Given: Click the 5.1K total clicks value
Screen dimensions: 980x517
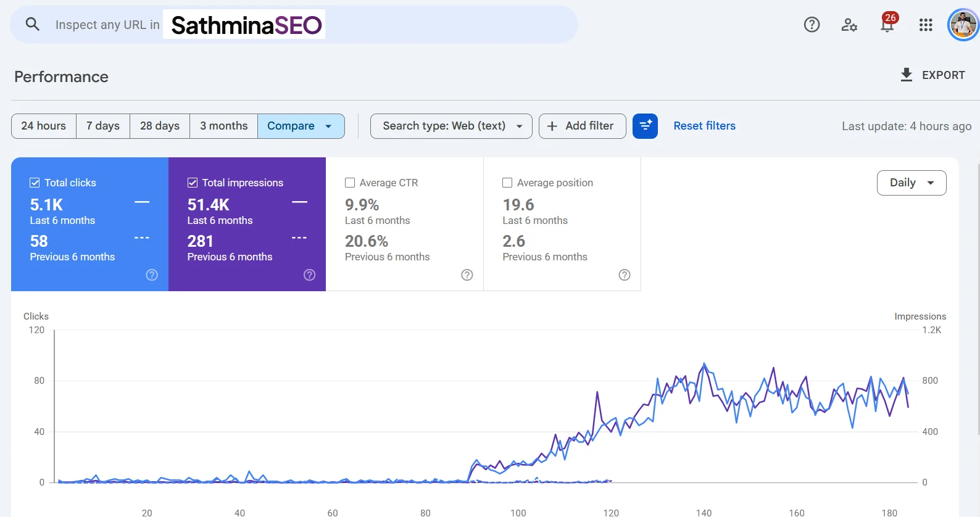Looking at the screenshot, I should coord(47,205).
